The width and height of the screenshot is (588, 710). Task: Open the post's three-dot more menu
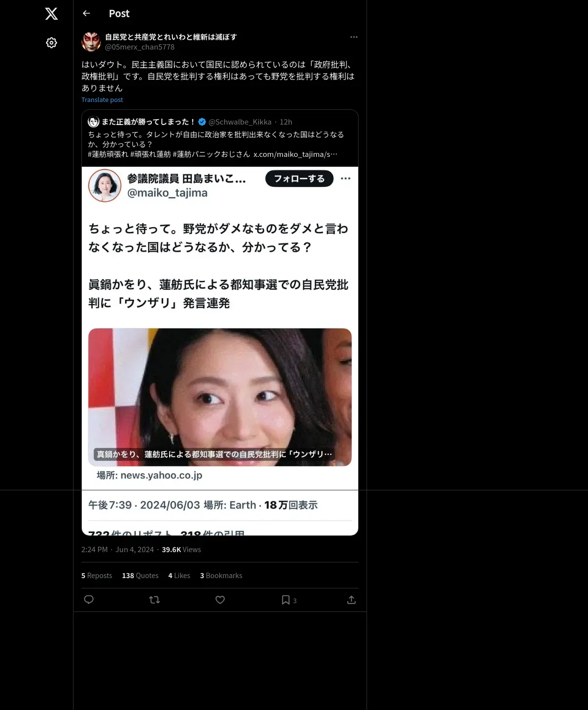coord(354,37)
